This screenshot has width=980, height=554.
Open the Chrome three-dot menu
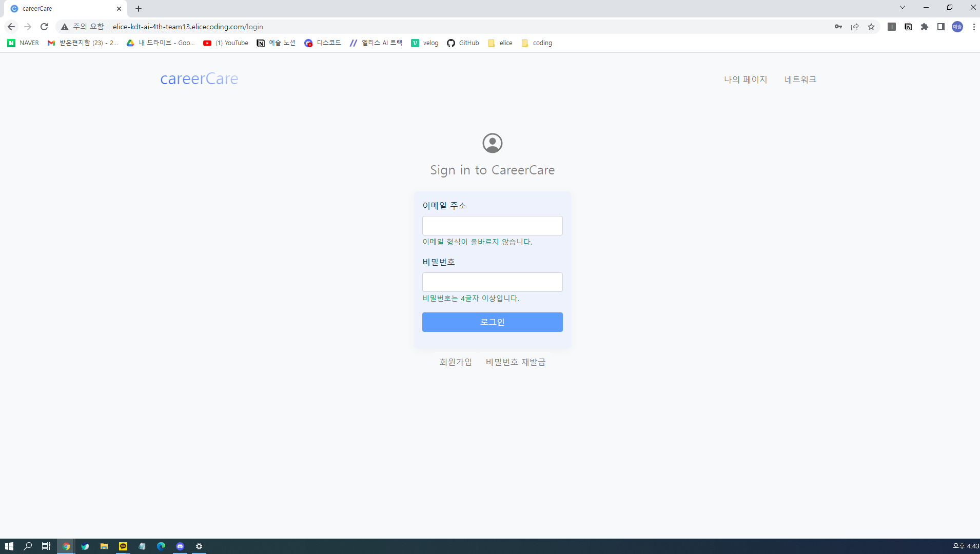[974, 27]
